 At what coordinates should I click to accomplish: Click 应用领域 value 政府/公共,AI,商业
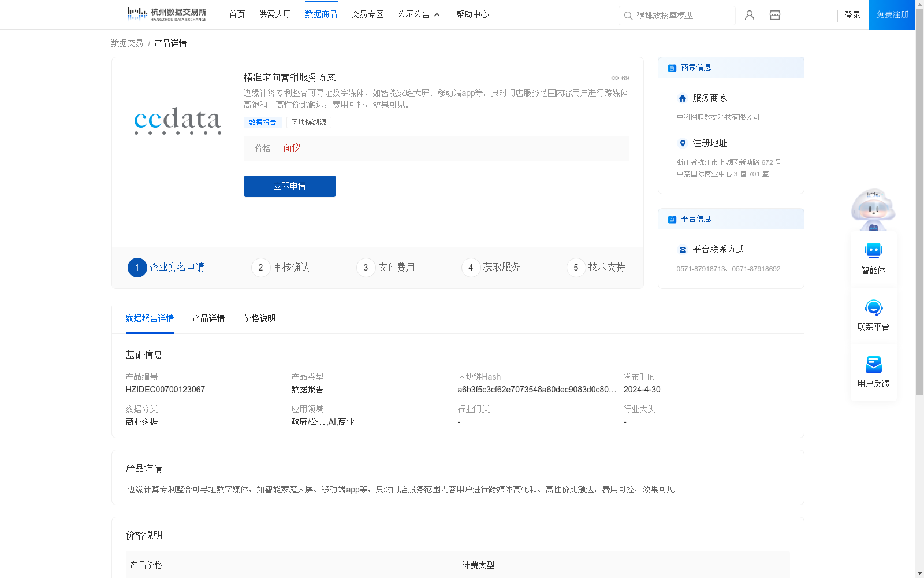coord(323,422)
